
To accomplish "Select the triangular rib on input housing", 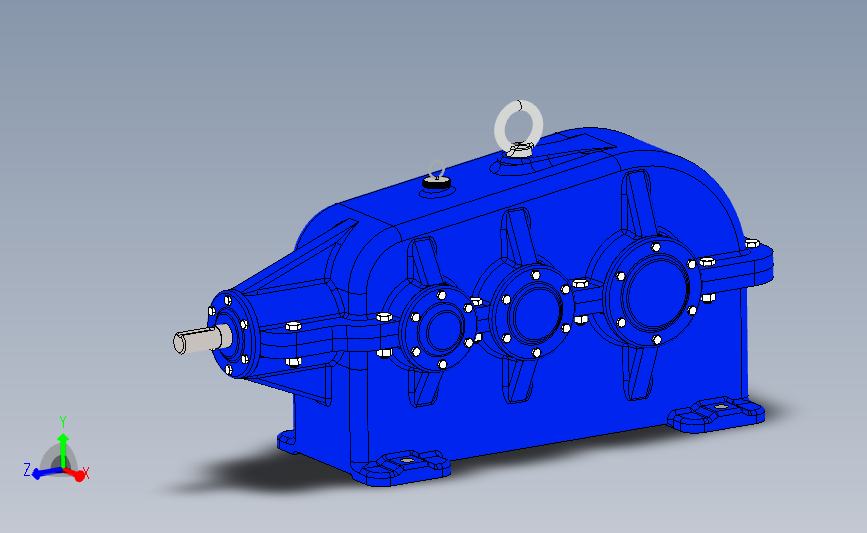I will tap(301, 256).
